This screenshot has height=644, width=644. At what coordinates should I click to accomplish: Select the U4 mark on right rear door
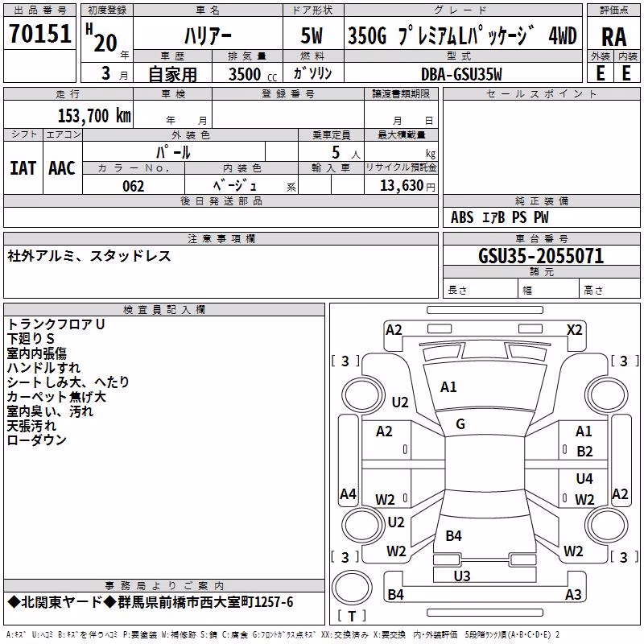pyautogui.click(x=584, y=478)
